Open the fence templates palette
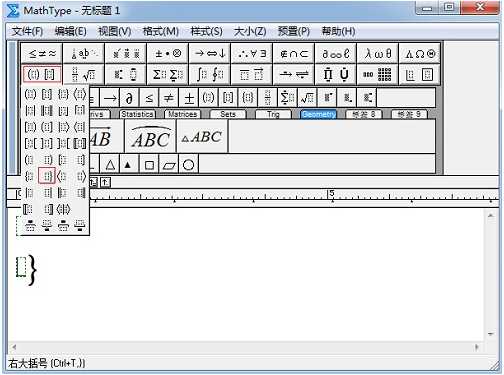This screenshot has width=504, height=375. point(42,74)
